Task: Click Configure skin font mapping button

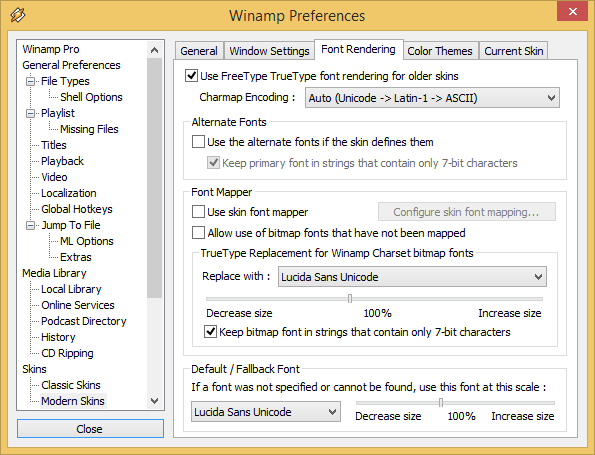Action: (x=467, y=212)
